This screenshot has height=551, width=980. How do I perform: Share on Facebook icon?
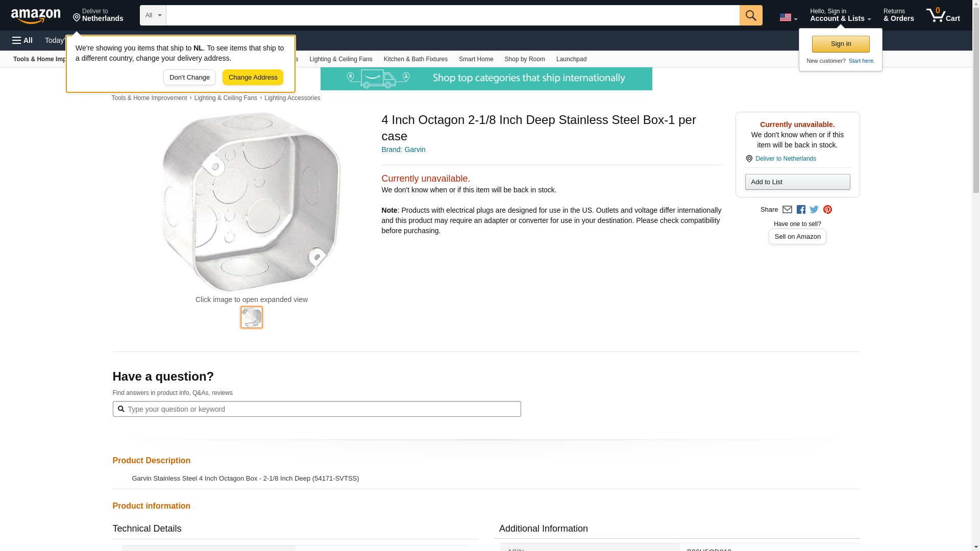[x=801, y=210]
